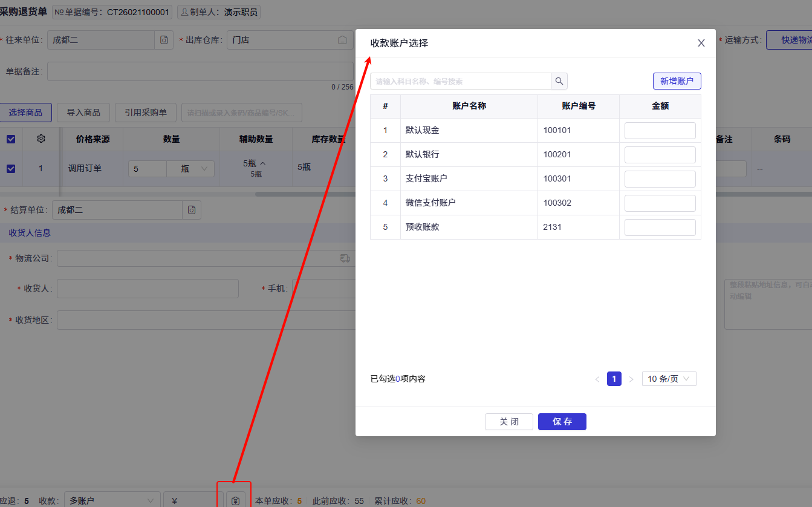Click the 关闭 button in the dialog
The height and width of the screenshot is (507, 812).
(509, 422)
